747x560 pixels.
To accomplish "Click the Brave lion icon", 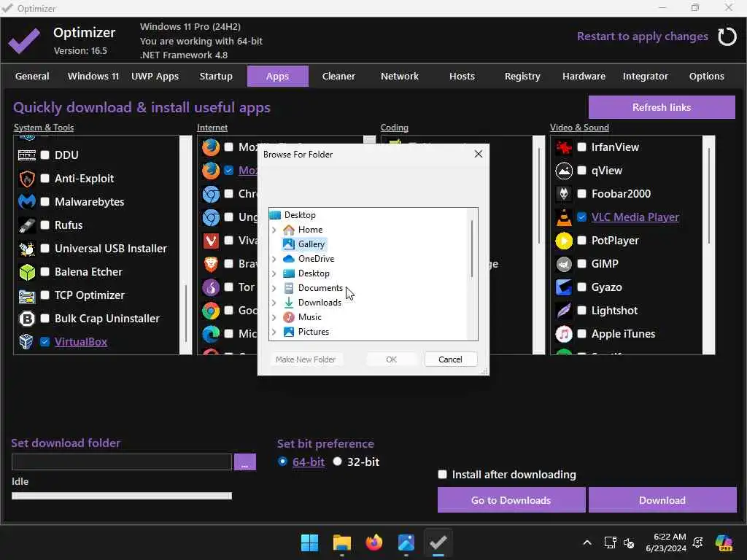I will (211, 264).
